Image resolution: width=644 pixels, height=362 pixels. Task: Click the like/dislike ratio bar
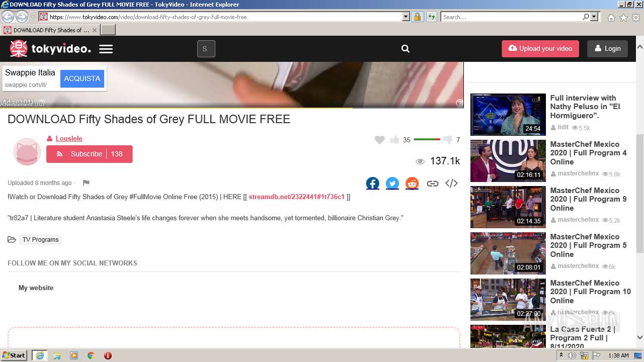(x=427, y=139)
